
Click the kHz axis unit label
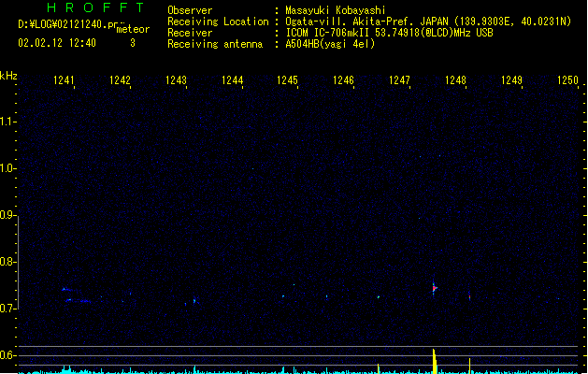pyautogui.click(x=8, y=76)
